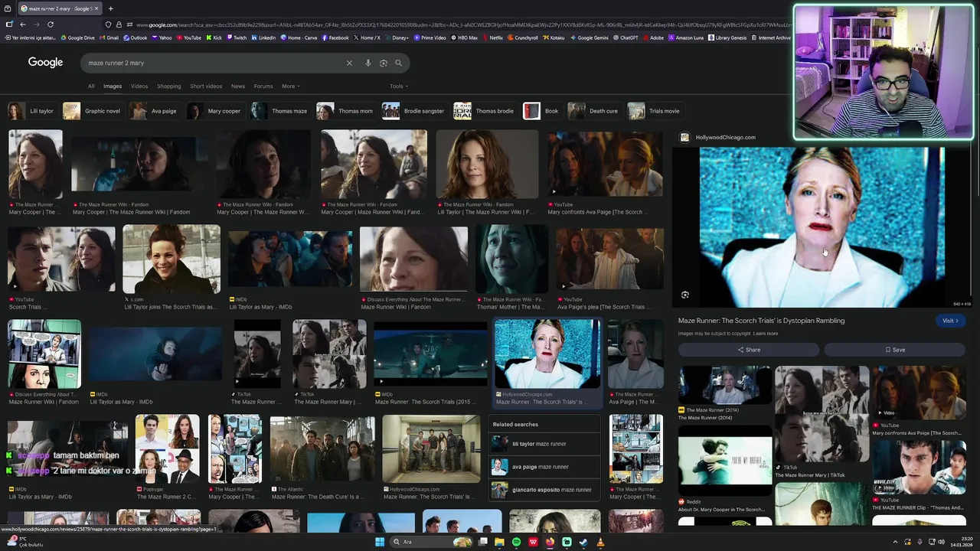Select the Mary cooper filter chip
980x551 pixels.
pyautogui.click(x=214, y=111)
